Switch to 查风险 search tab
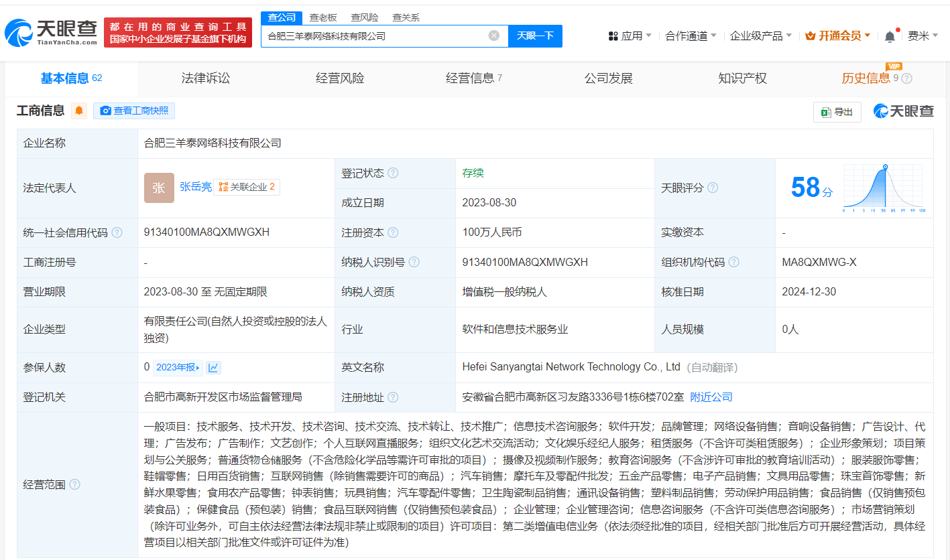This screenshot has height=560, width=950. tap(364, 17)
